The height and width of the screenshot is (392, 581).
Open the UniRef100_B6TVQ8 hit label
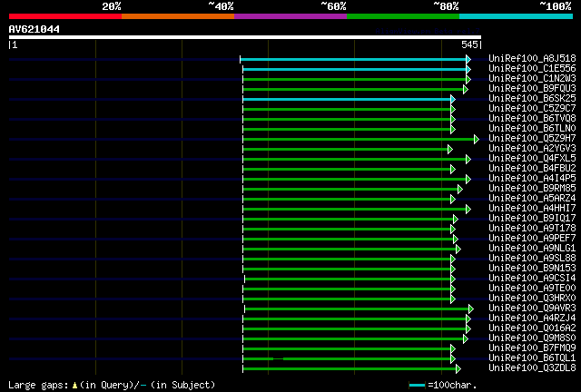[532, 118]
